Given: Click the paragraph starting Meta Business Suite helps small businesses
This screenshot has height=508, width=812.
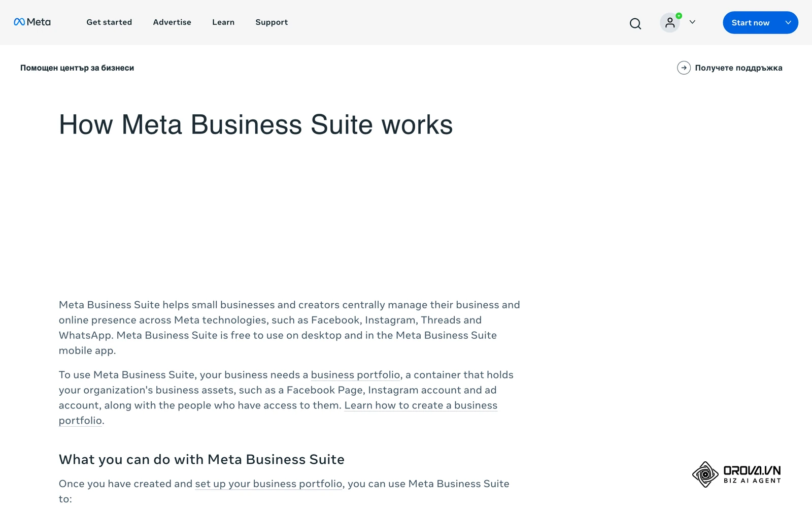Looking at the screenshot, I should pos(289,328).
